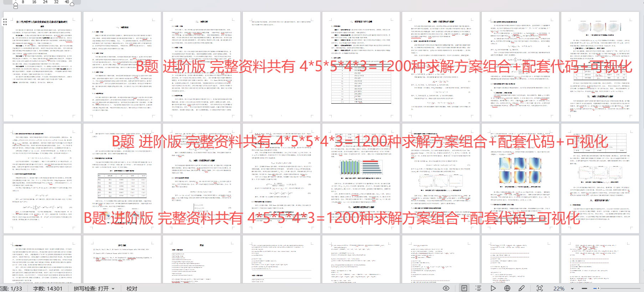Toggle eye protection mode icon
The width and height of the screenshot is (644, 292).
point(446,288)
